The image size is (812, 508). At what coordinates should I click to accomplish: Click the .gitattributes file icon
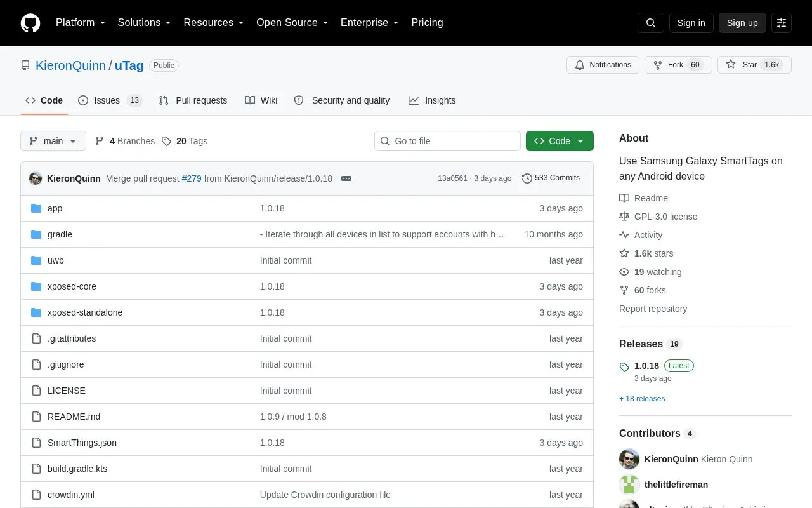click(36, 338)
